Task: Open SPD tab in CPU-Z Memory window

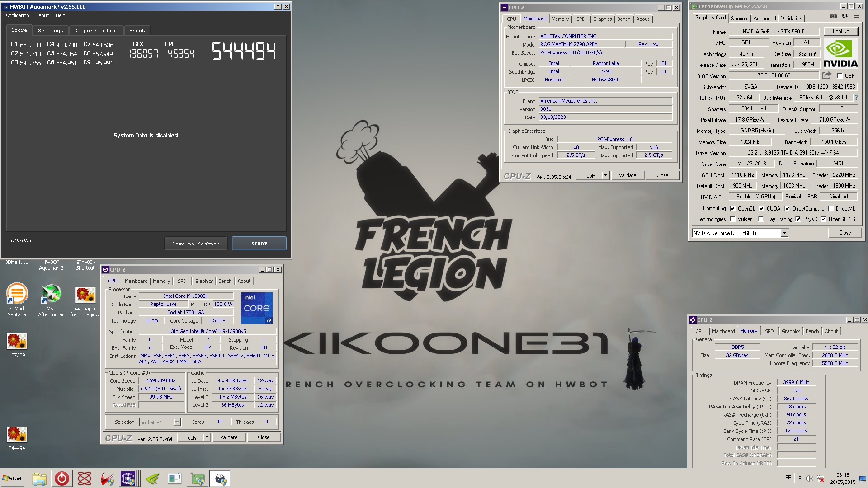Action: [769, 331]
